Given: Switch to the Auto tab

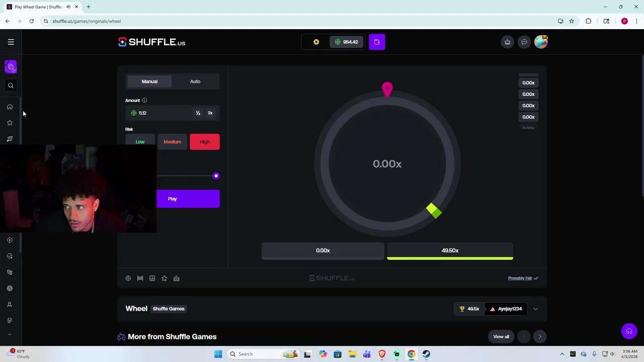Looking at the screenshot, I should point(195,81).
